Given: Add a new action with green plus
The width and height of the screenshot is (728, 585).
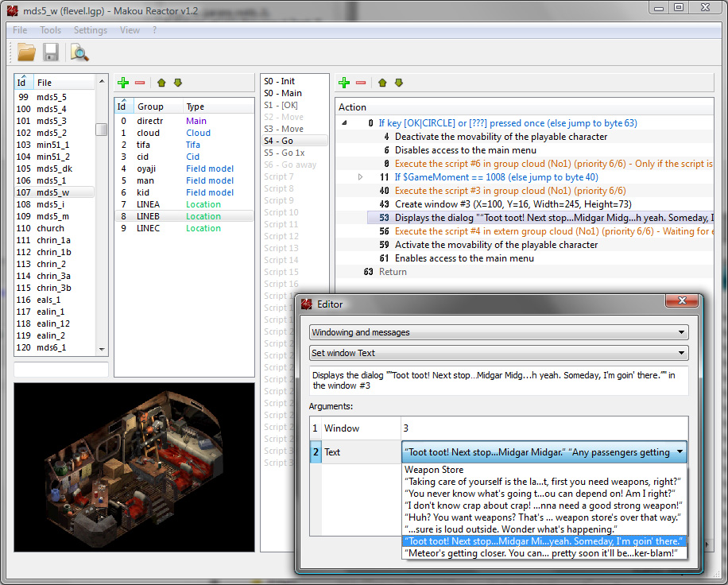Looking at the screenshot, I should 344,83.
